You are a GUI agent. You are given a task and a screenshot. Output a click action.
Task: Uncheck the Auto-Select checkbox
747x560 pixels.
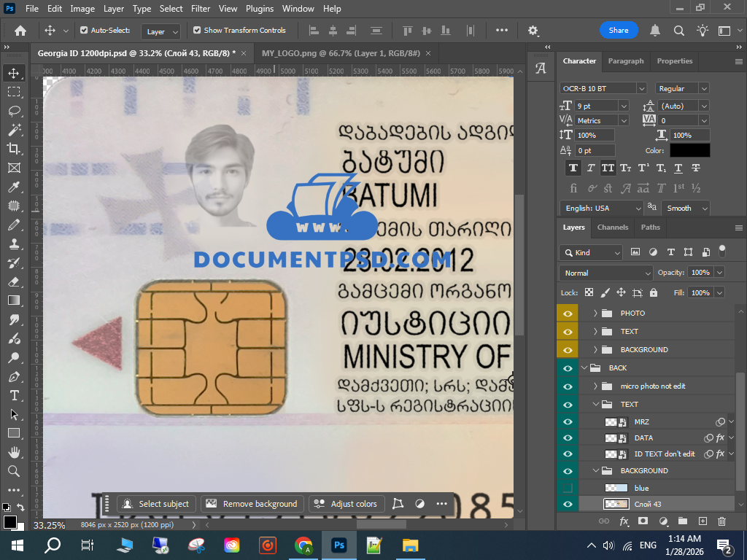pyautogui.click(x=84, y=31)
